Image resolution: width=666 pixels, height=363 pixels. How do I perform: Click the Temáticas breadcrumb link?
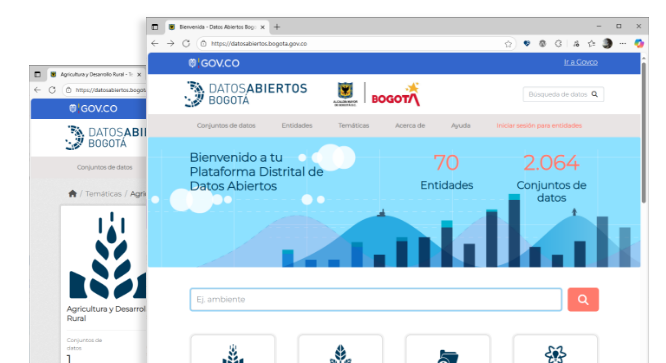click(103, 194)
